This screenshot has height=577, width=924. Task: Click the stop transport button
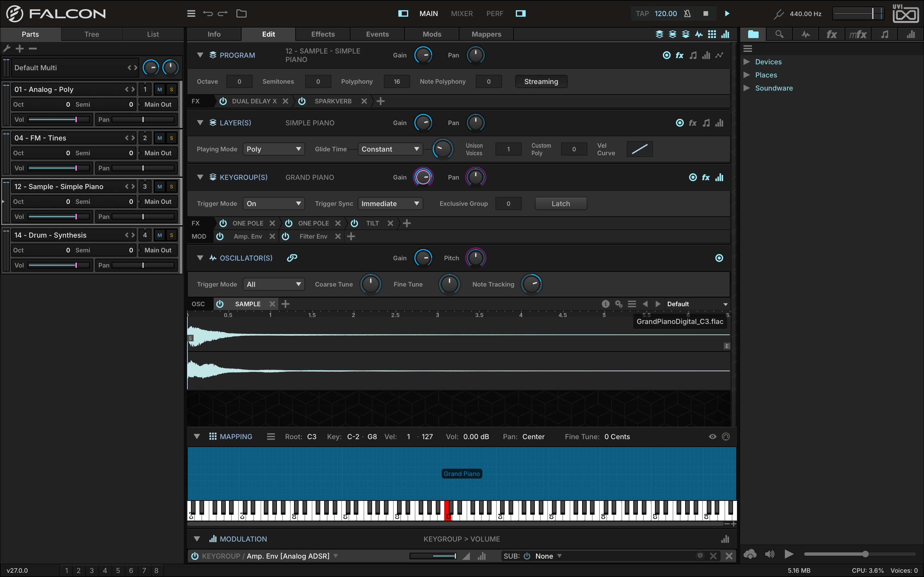[706, 13]
